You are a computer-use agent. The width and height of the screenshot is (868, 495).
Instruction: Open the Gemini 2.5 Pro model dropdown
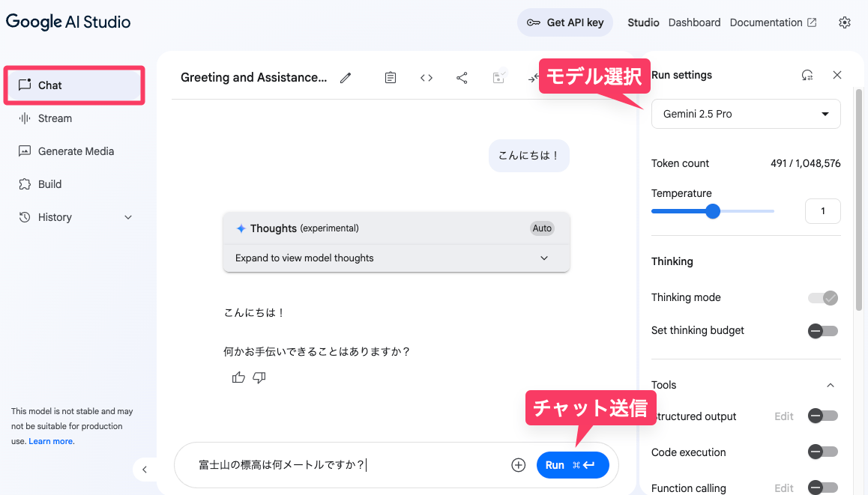(745, 115)
